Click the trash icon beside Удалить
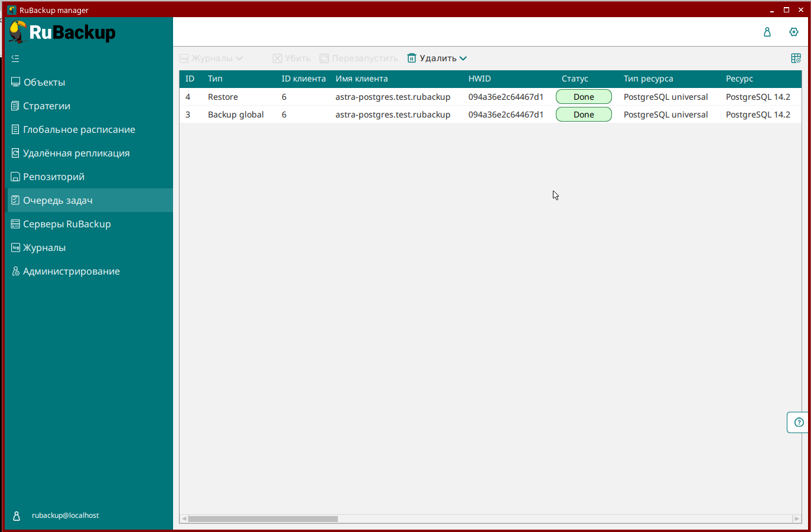This screenshot has height=532, width=811. 412,58
